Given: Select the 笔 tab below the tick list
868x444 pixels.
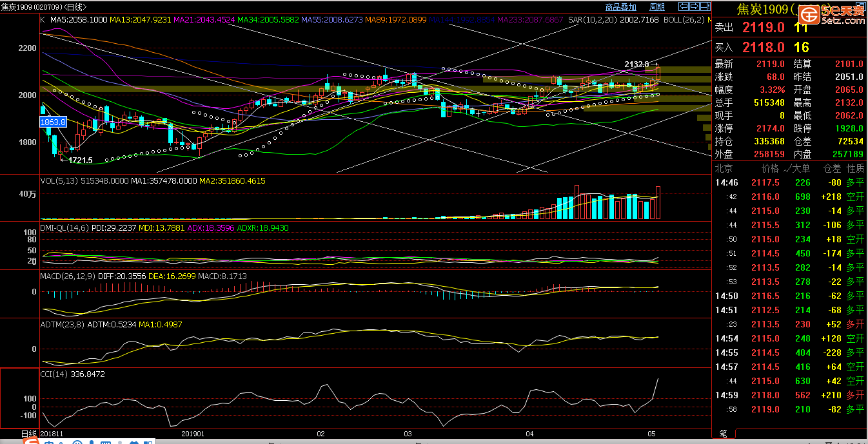Looking at the screenshot, I should pos(723,434).
